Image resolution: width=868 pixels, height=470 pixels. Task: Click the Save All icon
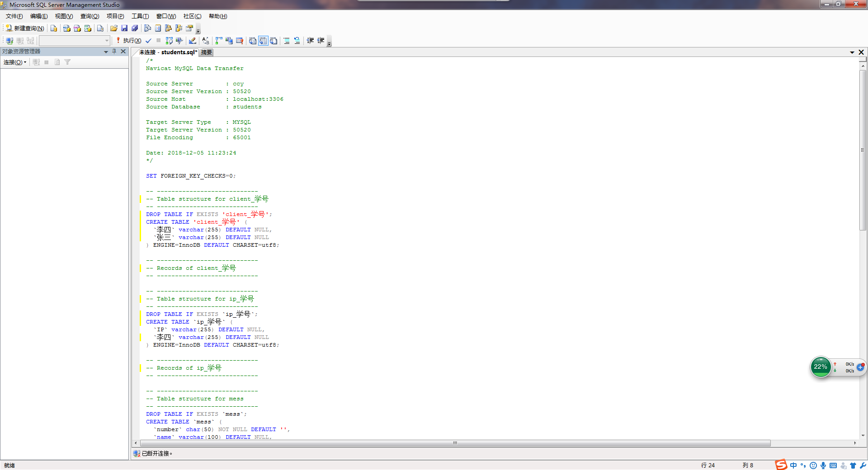pos(135,28)
